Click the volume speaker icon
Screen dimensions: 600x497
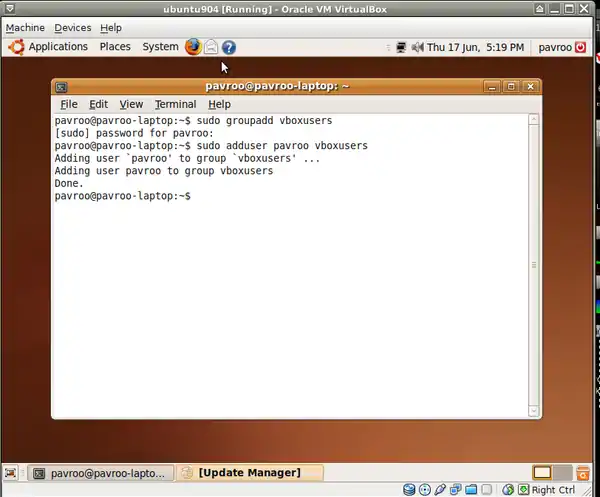click(415, 47)
